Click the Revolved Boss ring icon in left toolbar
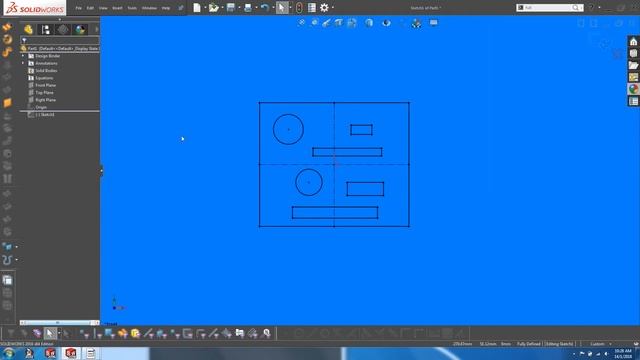The height and width of the screenshot is (360, 640). coord(7,40)
